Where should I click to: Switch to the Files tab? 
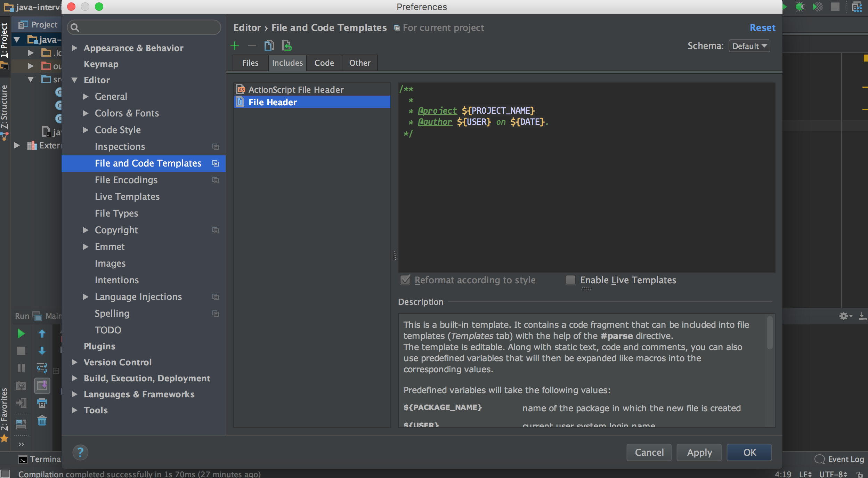tap(250, 63)
